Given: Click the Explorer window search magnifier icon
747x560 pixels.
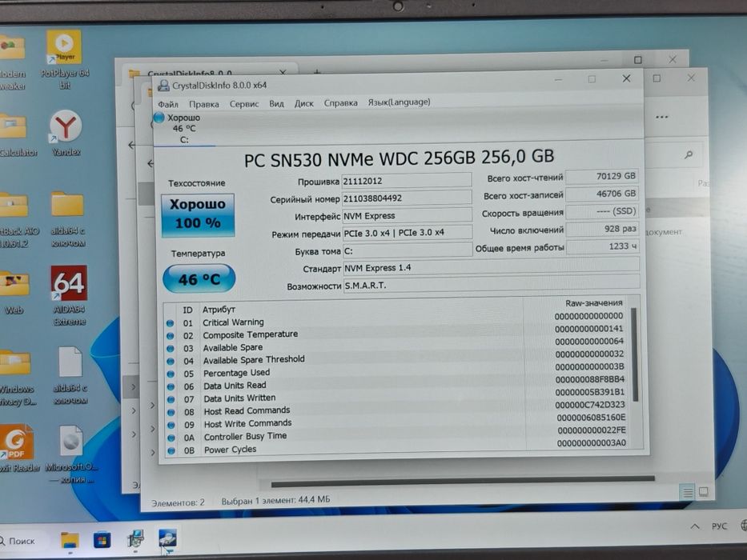Looking at the screenshot, I should [x=689, y=154].
